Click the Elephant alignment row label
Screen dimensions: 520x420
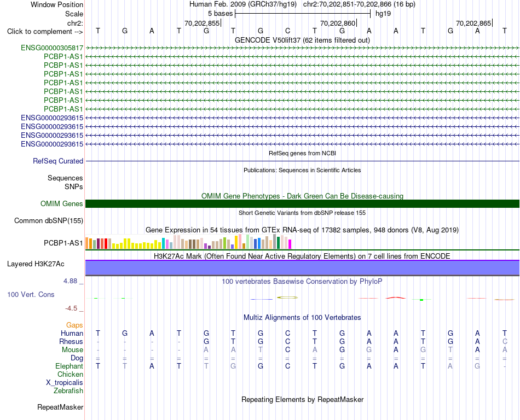click(69, 366)
